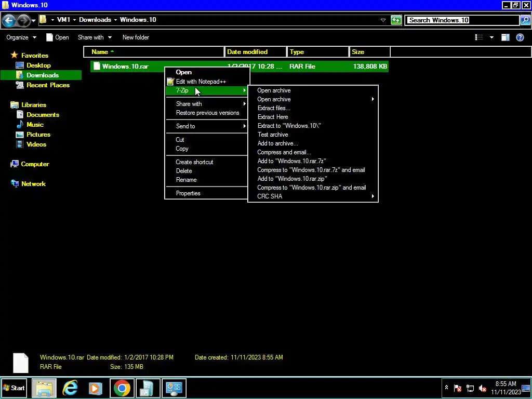Click the Favorites star icon
532x399 pixels.
coord(14,55)
